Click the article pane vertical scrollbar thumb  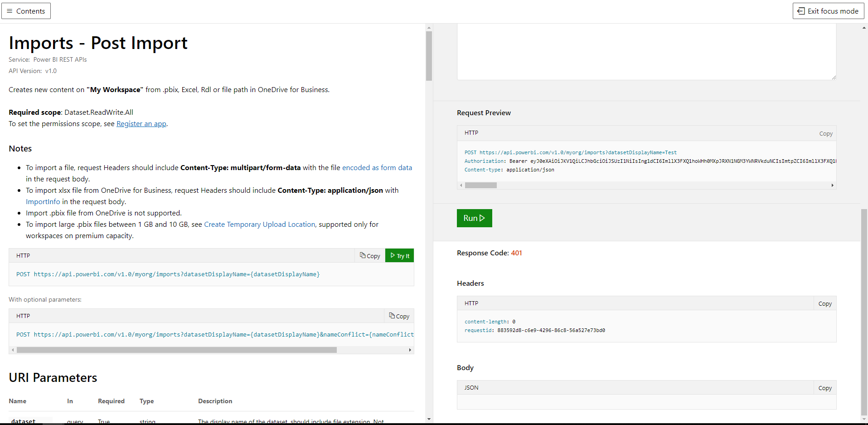coord(429,56)
